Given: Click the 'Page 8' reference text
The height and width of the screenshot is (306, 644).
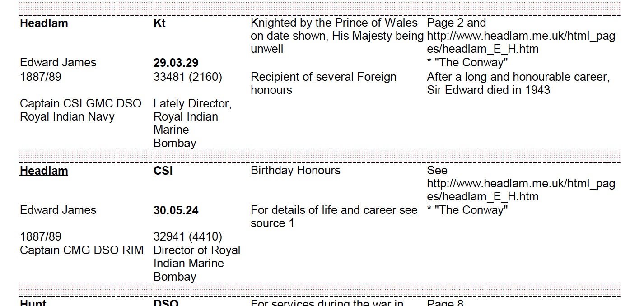Looking at the screenshot, I should coord(445,302).
